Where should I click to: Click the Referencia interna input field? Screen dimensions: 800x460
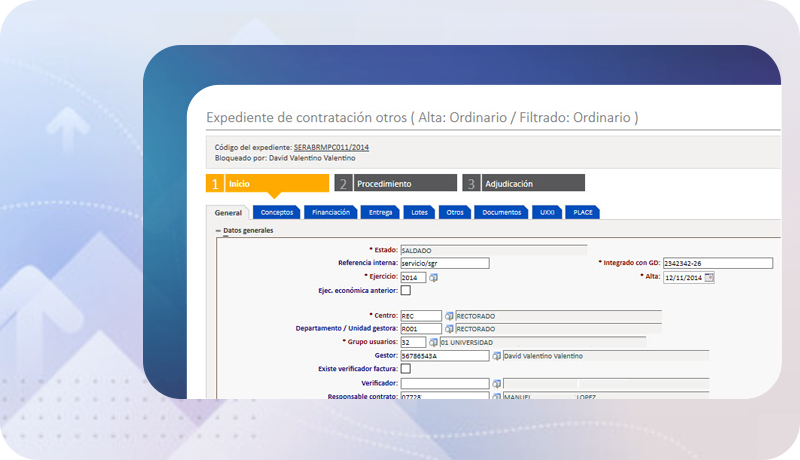click(x=444, y=263)
